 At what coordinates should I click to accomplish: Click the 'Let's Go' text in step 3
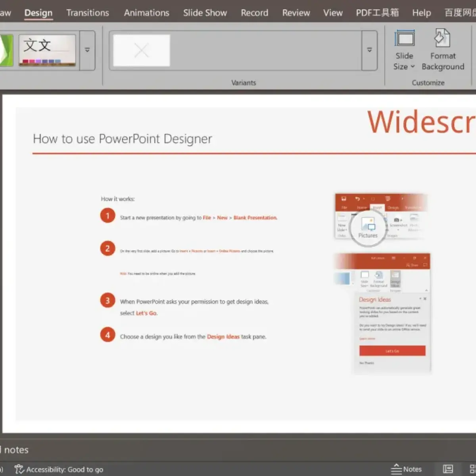(x=146, y=313)
